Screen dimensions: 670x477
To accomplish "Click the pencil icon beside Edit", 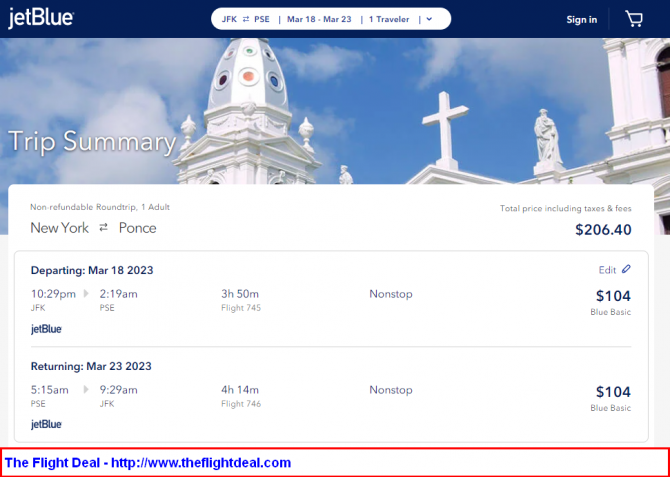I will point(626,269).
